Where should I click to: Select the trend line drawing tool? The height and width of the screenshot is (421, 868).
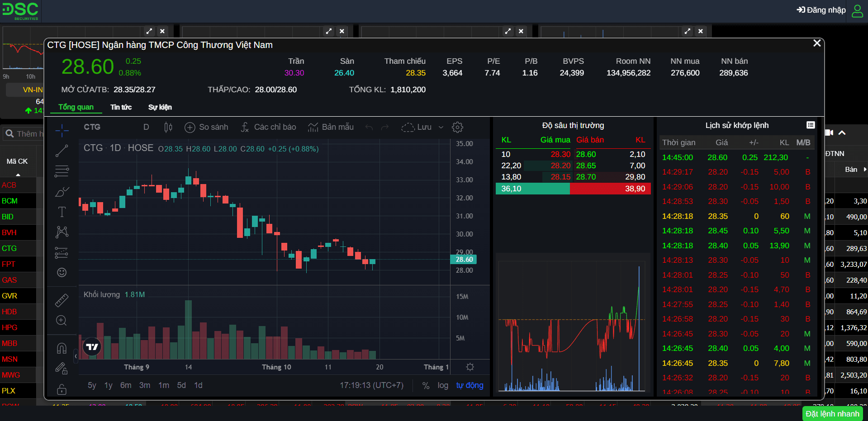(x=62, y=151)
